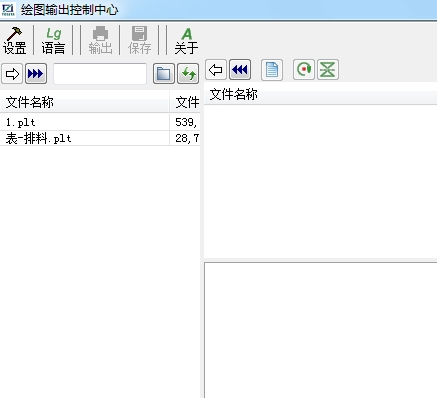Open the 设置 settings hammer tool
The height and width of the screenshot is (398, 437).
[x=14, y=41]
